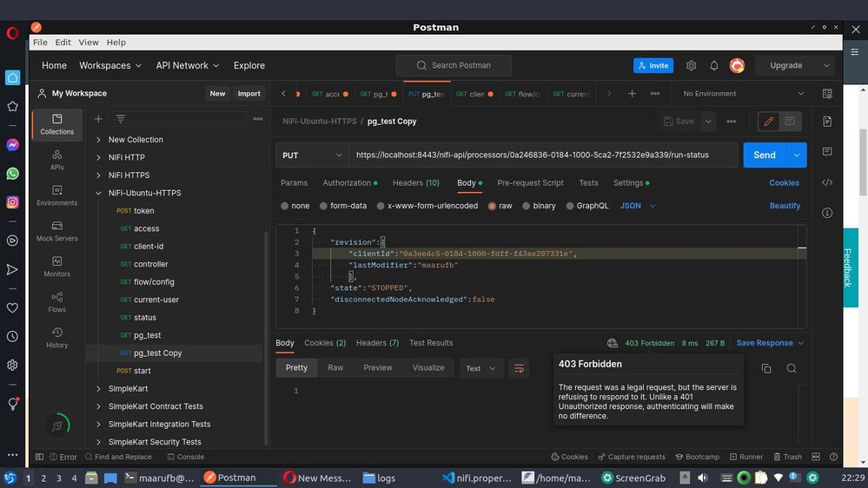The height and width of the screenshot is (488, 868).
Task: Toggle the wrap lines icon in response
Action: pos(519,368)
